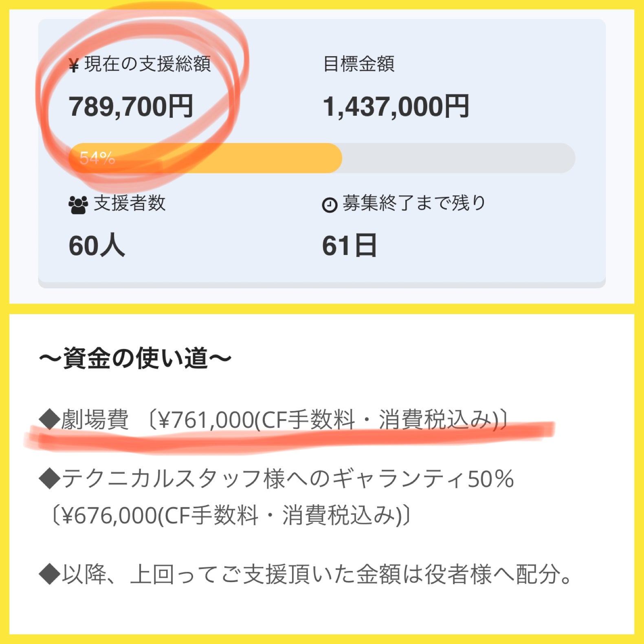Click the grey unfilled part of progress bar

coord(456,158)
